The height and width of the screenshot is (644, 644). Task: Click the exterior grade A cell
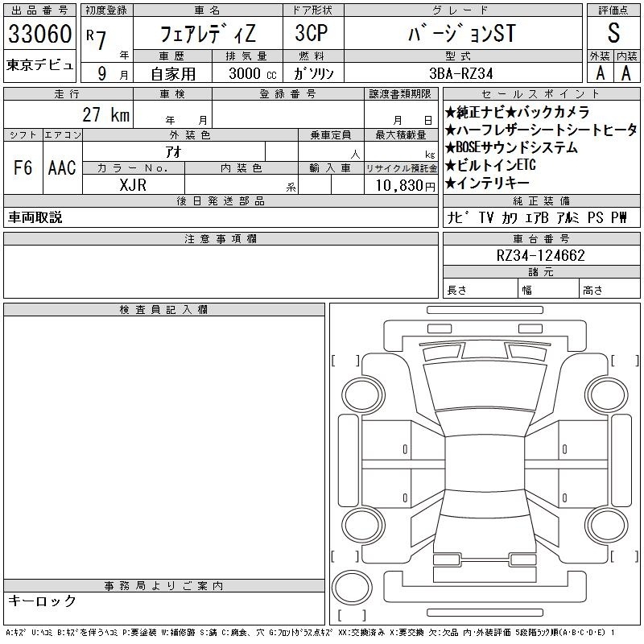pyautogui.click(x=600, y=72)
